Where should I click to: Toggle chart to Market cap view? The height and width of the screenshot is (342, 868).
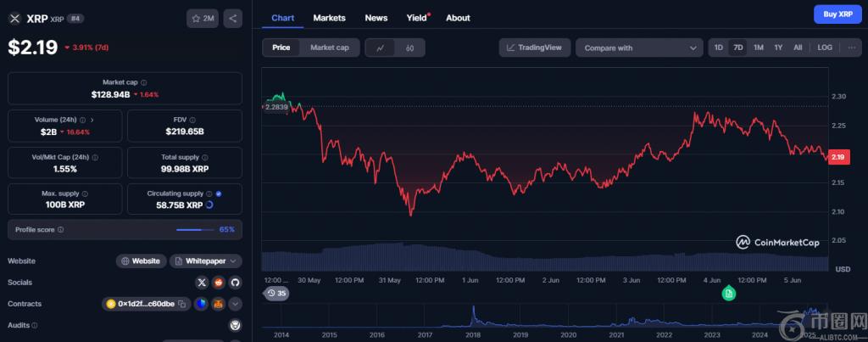[x=329, y=48]
